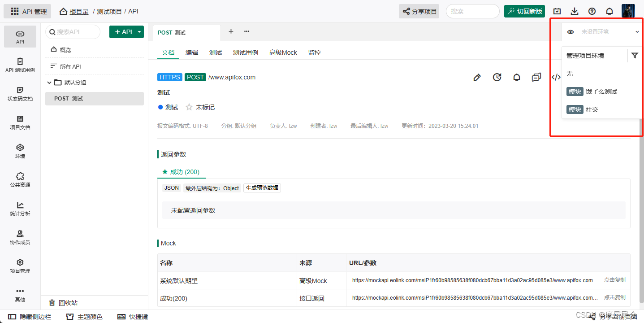Copy 系统默认期望 mock URL via 点击复制
644x323 pixels.
point(614,280)
